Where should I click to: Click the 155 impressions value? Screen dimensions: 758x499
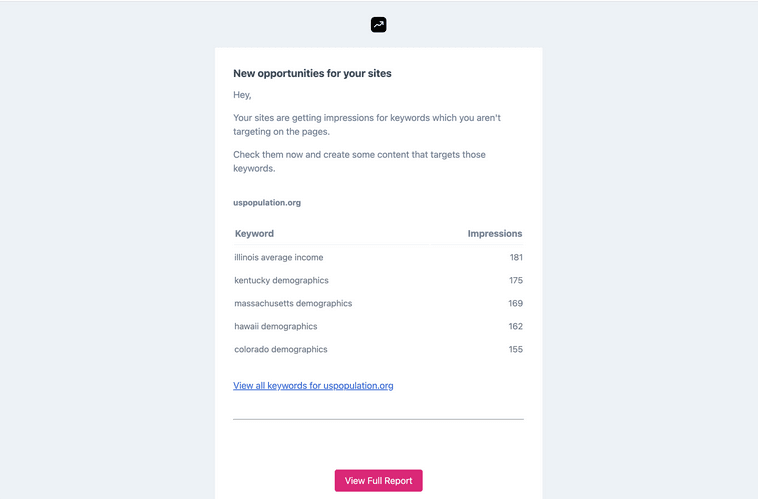(515, 349)
